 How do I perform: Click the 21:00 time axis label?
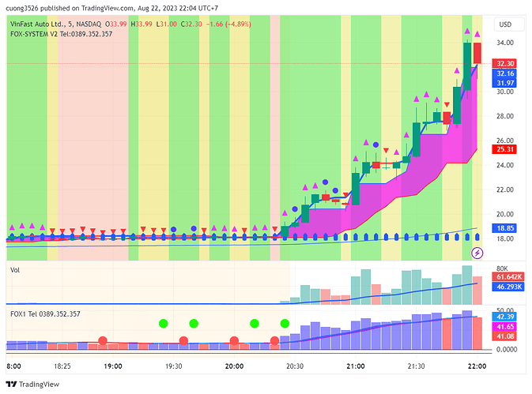(356, 366)
